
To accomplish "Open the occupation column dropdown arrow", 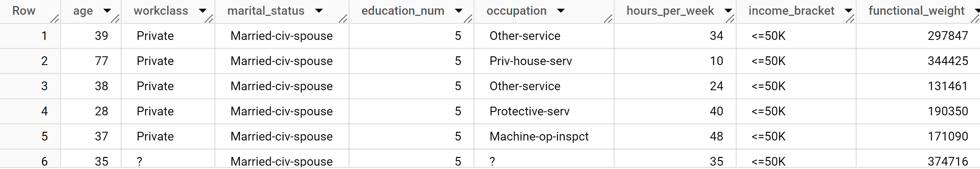I will 560,11.
